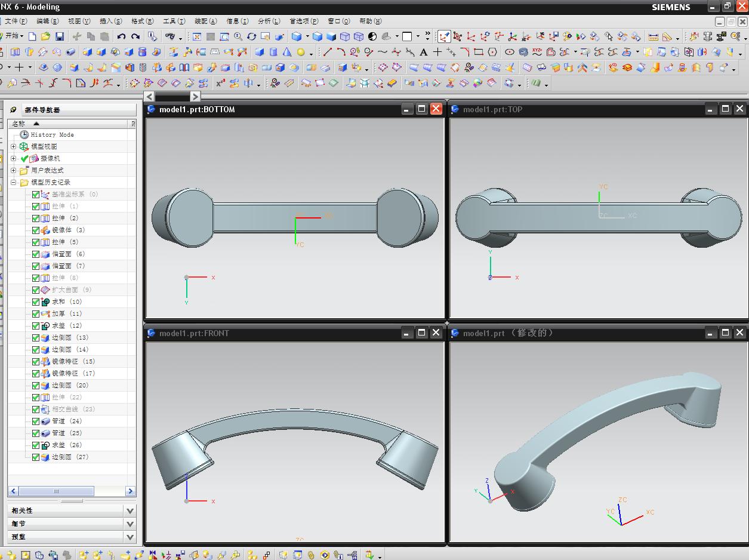Toggle the 偏置面 (6) feature checkbox
749x560 pixels.
(x=36, y=254)
